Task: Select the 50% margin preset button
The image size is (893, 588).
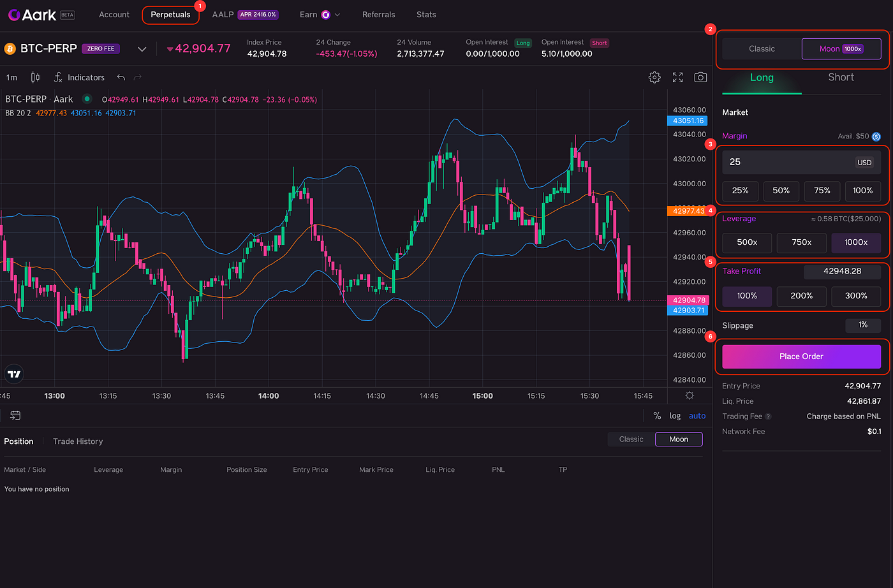Action: tap(781, 191)
